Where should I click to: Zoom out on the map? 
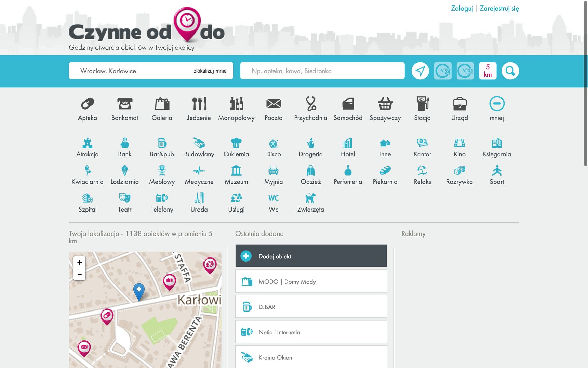tap(80, 274)
